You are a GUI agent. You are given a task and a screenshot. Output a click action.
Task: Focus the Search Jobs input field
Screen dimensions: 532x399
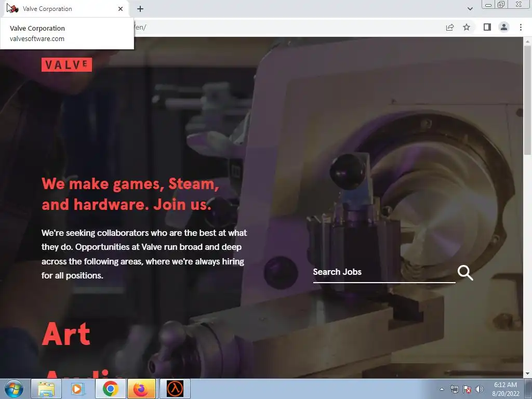pos(384,272)
